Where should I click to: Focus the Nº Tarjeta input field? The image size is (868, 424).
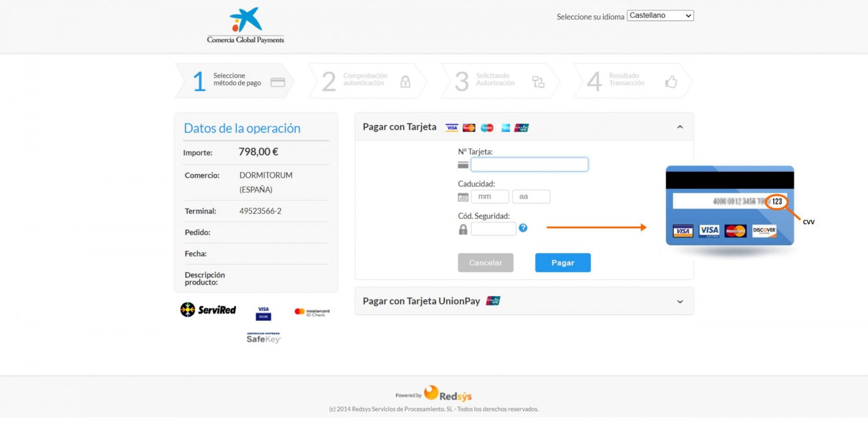529,164
